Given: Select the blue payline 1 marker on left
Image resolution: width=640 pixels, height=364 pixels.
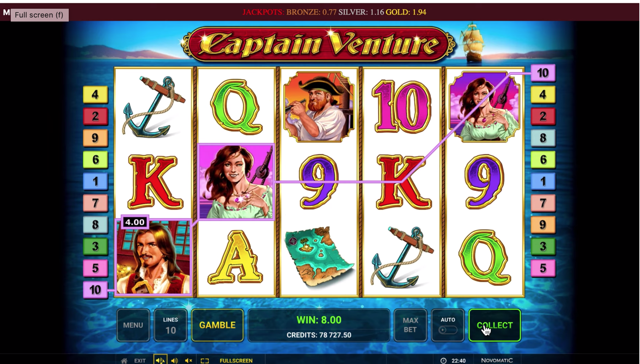Looking at the screenshot, I should (95, 181).
